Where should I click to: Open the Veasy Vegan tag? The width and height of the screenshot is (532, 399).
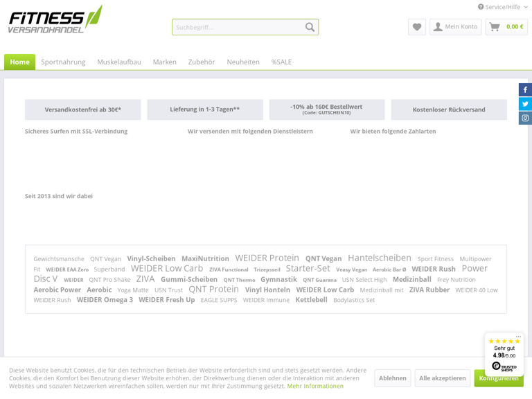pos(351,269)
